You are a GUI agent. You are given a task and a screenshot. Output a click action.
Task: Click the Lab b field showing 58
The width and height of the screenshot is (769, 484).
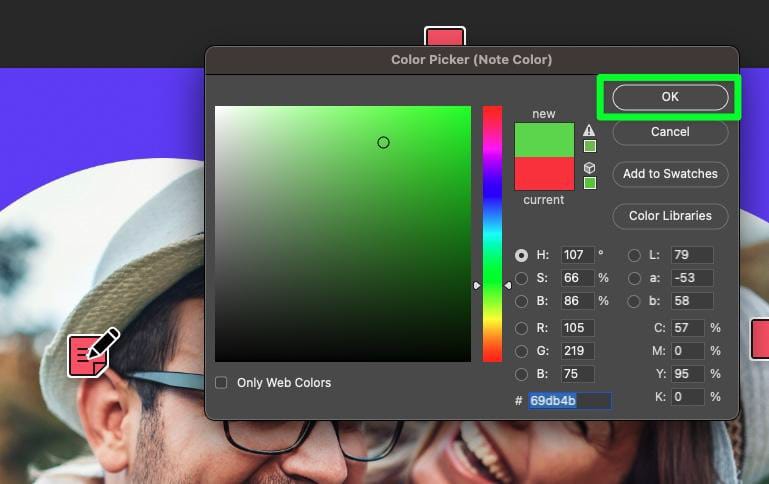point(692,301)
